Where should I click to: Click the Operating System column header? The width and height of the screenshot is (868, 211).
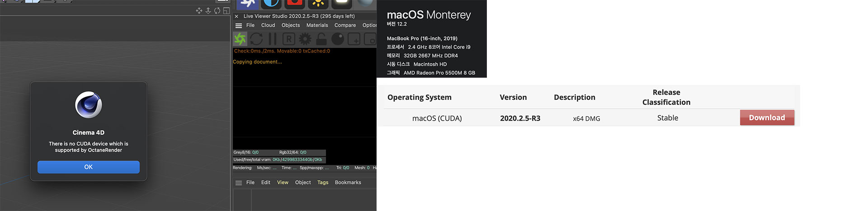[x=419, y=97]
